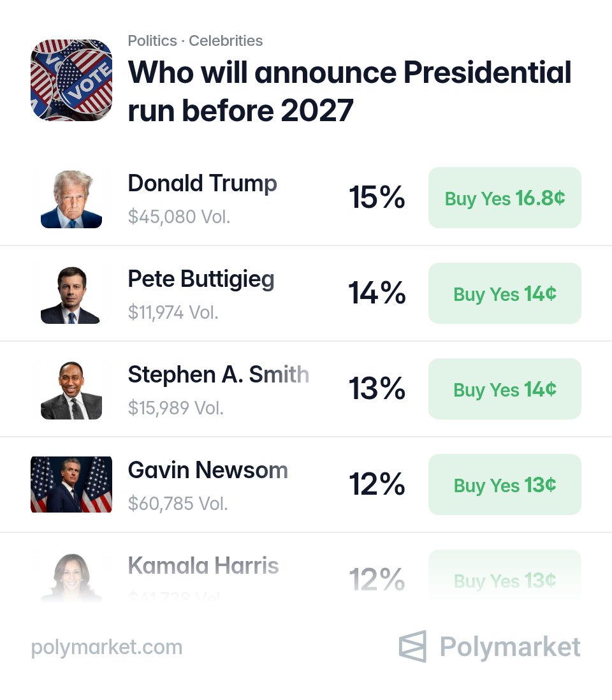Click Buy Yes 13¢ for Kamala Harris
The height and width of the screenshot is (700, 612).
[x=505, y=576]
